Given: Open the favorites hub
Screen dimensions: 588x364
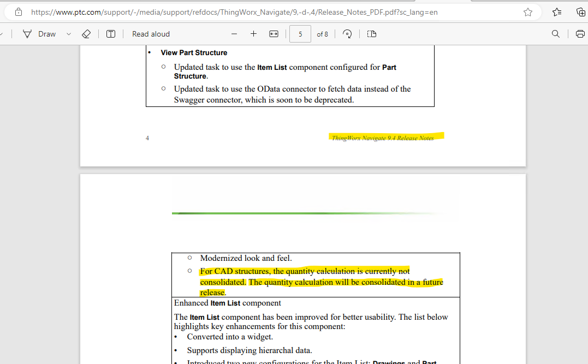Looking at the screenshot, I should (x=556, y=11).
